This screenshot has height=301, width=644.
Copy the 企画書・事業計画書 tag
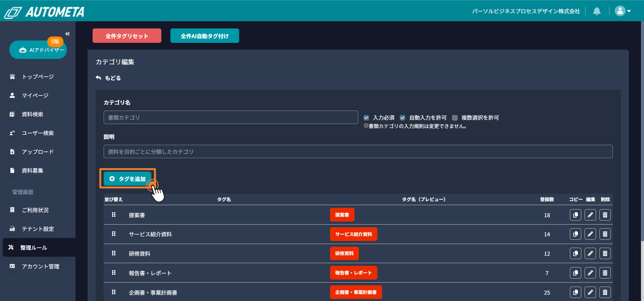[575, 292]
